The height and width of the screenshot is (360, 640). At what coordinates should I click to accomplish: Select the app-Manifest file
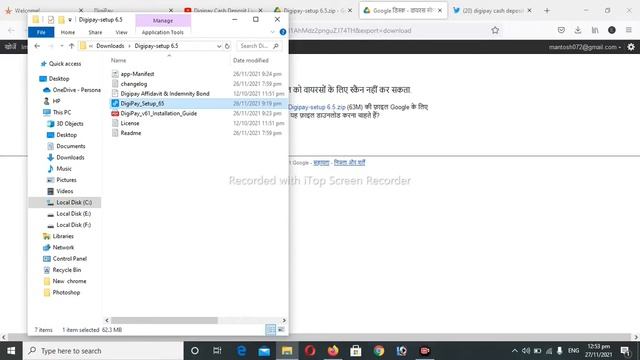point(137,74)
